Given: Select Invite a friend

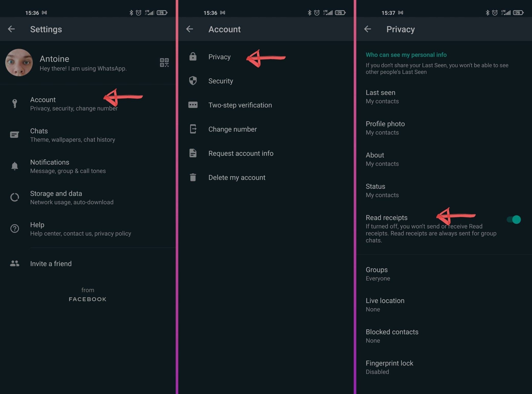Looking at the screenshot, I should (x=51, y=264).
